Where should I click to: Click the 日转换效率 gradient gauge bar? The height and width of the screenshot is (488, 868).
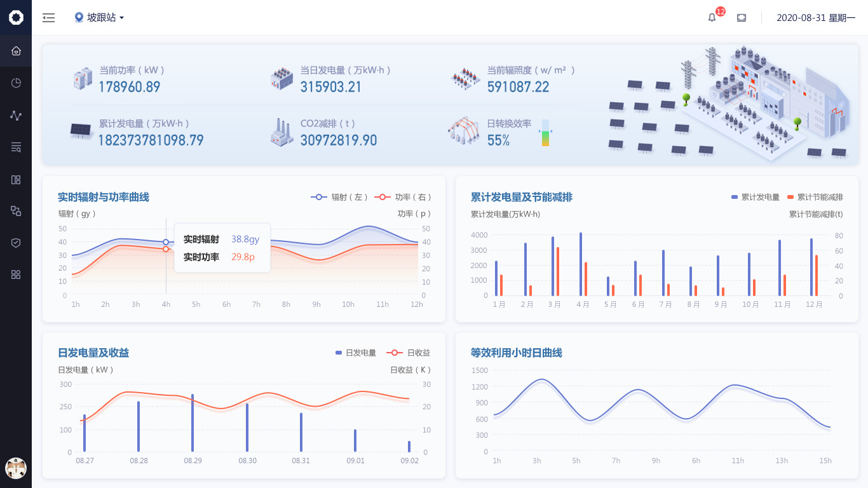click(x=545, y=133)
